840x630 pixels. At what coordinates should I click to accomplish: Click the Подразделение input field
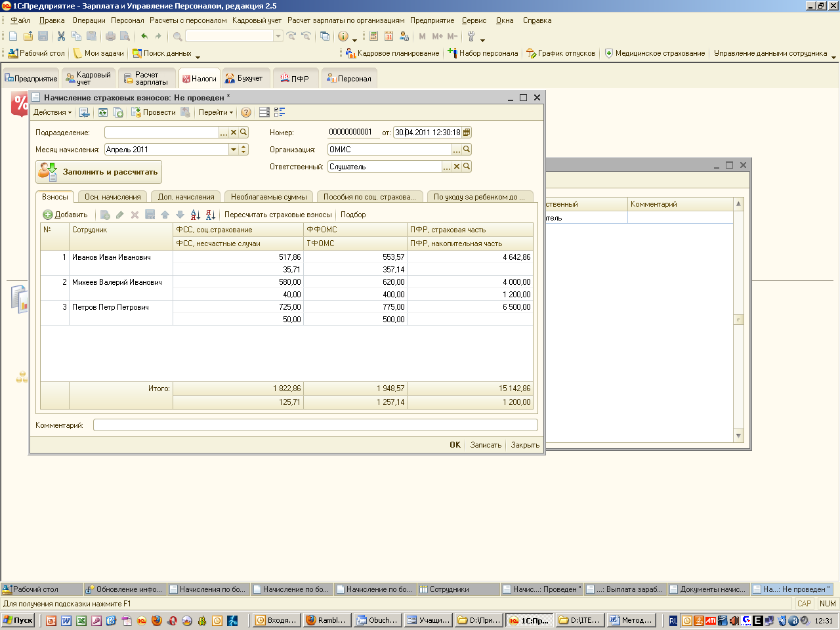pyautogui.click(x=161, y=133)
